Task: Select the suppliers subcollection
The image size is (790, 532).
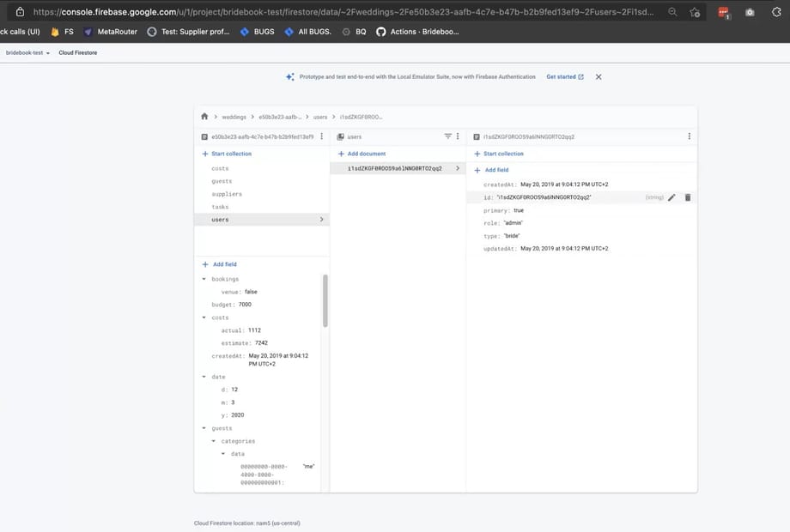Action: tap(262, 194)
